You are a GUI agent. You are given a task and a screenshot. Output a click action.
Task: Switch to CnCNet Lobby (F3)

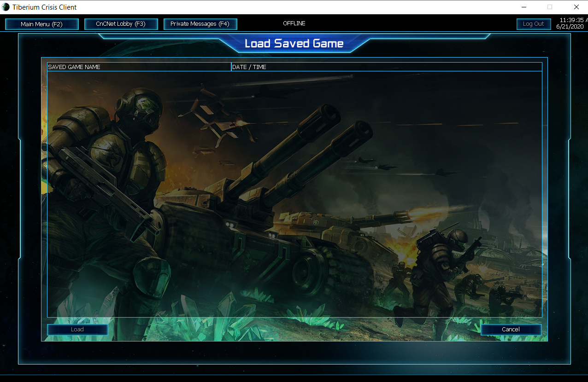click(121, 24)
